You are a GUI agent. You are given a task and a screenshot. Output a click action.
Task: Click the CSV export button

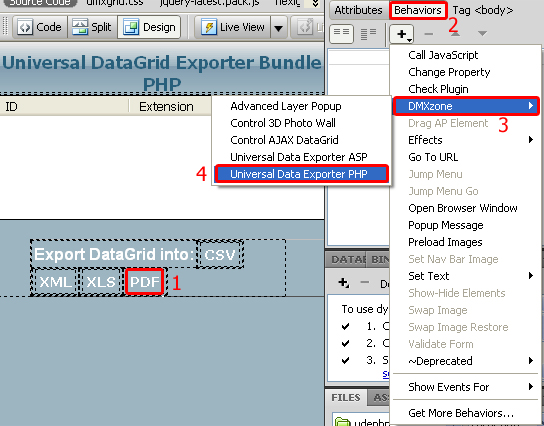point(220,255)
